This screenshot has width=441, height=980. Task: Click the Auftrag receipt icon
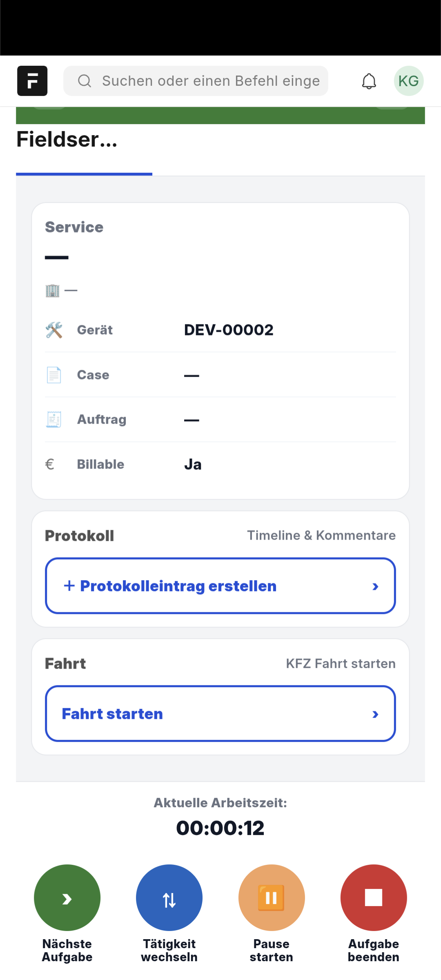(54, 420)
